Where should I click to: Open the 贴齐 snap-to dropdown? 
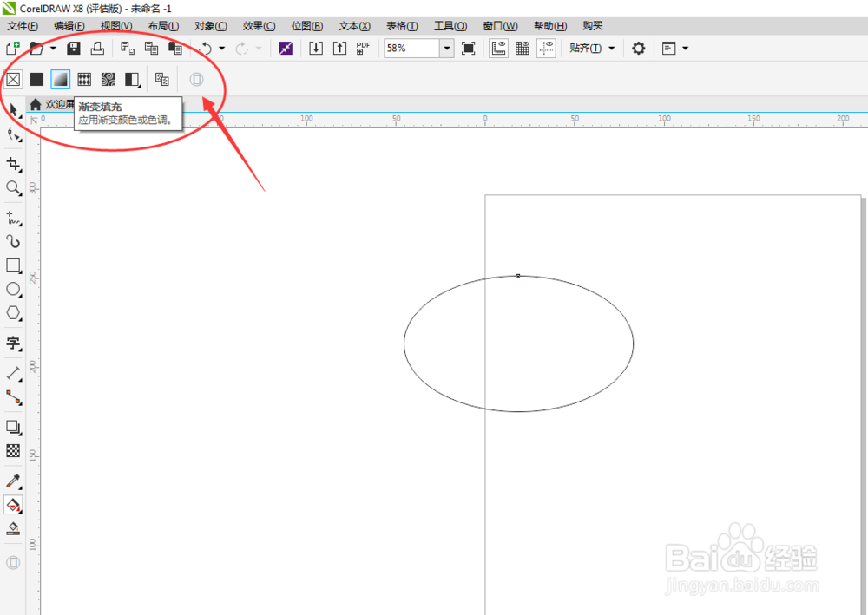click(592, 48)
